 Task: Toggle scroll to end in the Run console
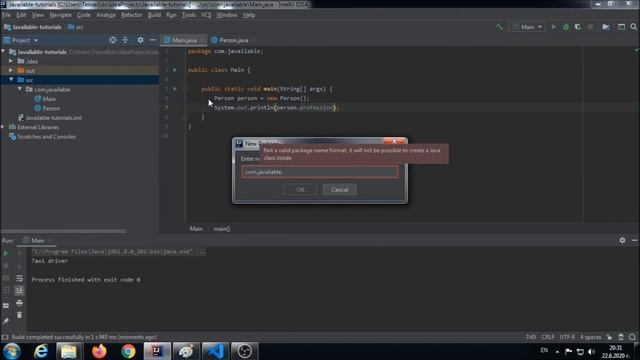pos(19,290)
